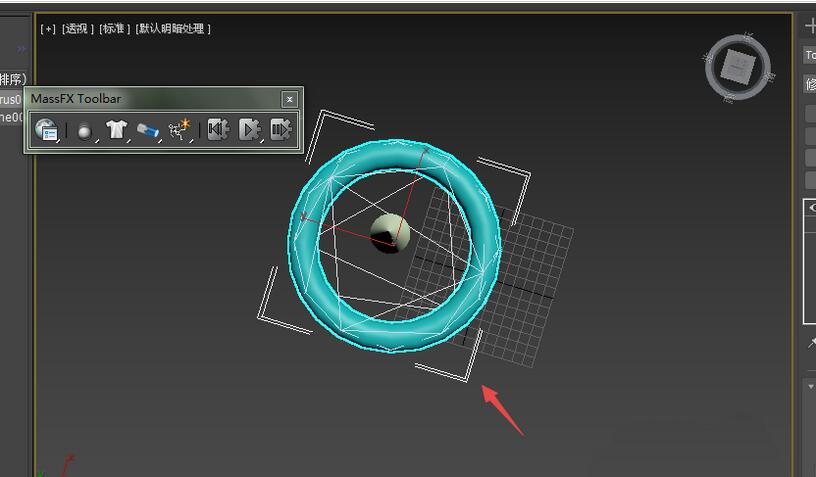Expand the rollout arrow below pin icon

[x=810, y=386]
